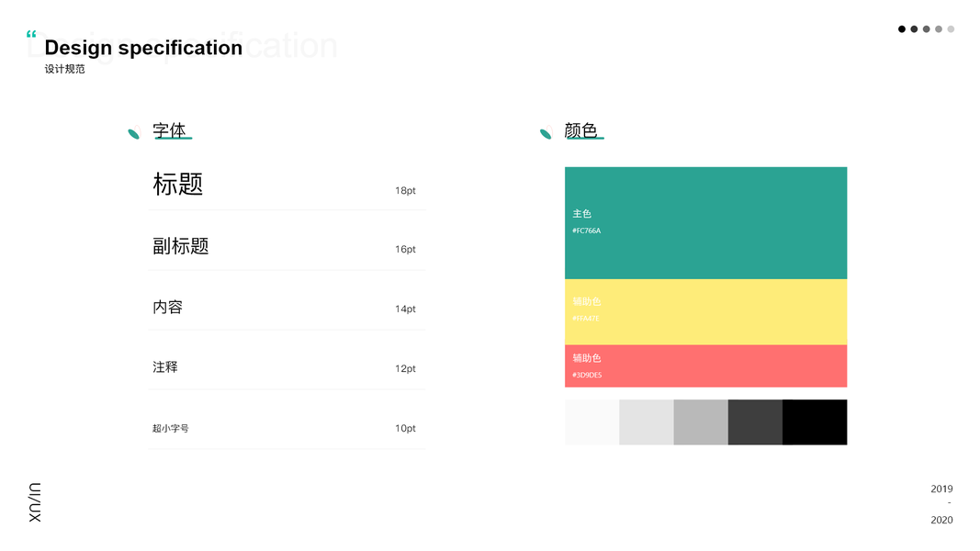Choose the medium gray grayscale swatch
Viewport: 980px width, 551px height.
701,422
